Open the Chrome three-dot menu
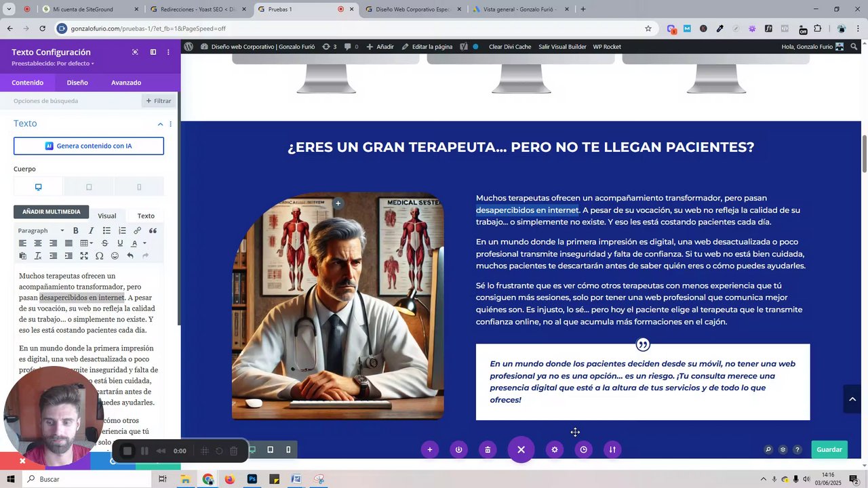This screenshot has height=488, width=868. (859, 28)
